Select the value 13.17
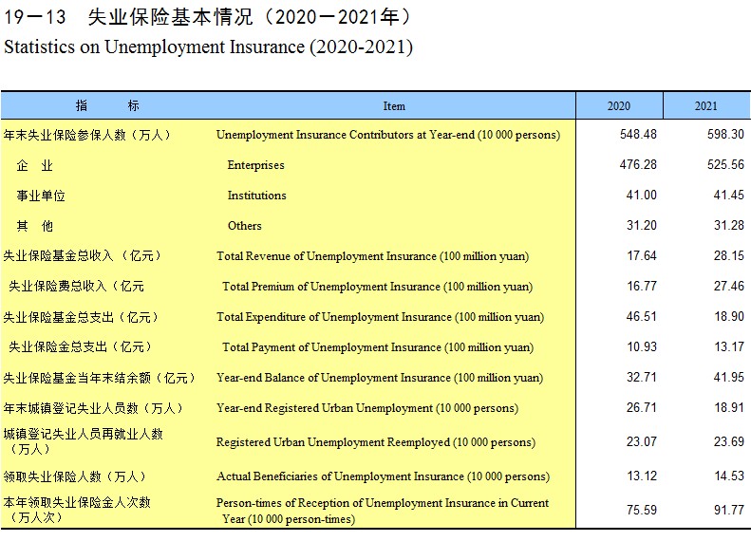This screenshot has height=560, width=751. pos(729,347)
